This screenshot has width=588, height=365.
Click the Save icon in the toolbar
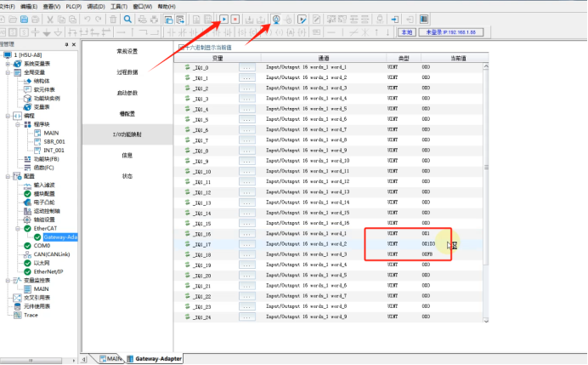click(24, 20)
